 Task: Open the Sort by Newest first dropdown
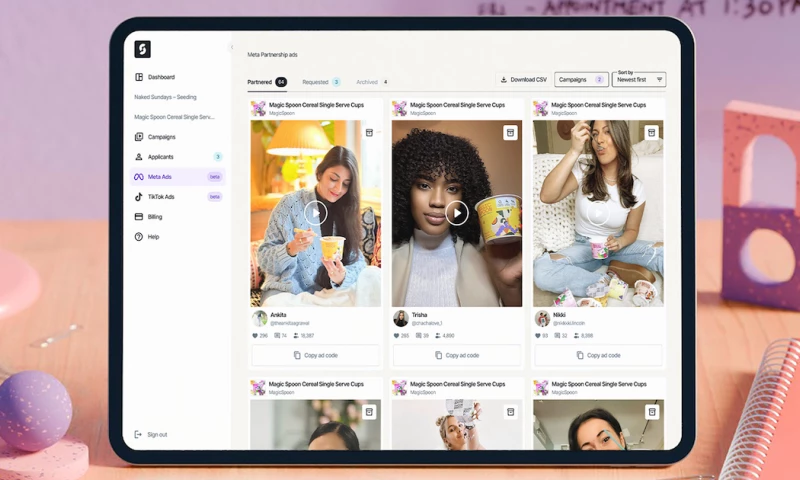point(639,79)
